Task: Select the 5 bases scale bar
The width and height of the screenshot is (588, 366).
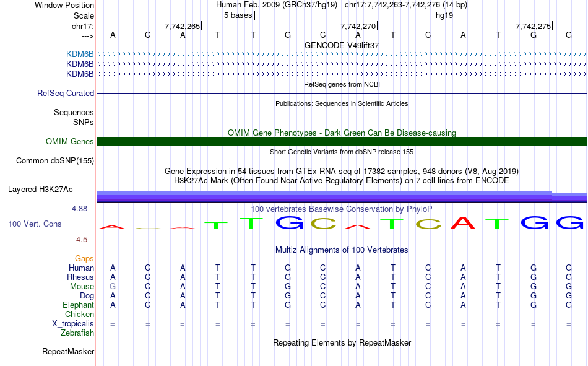Action: point(342,15)
